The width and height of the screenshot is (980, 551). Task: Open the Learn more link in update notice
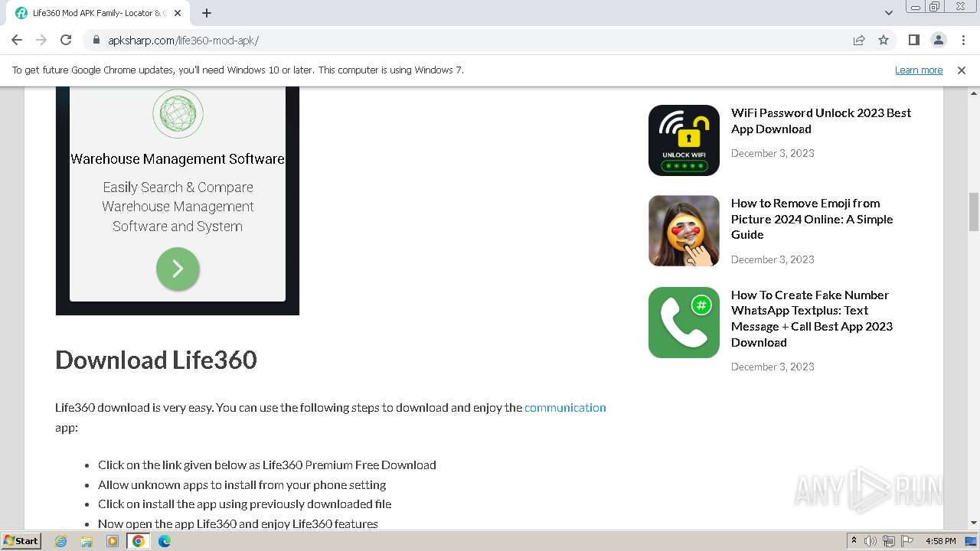919,70
